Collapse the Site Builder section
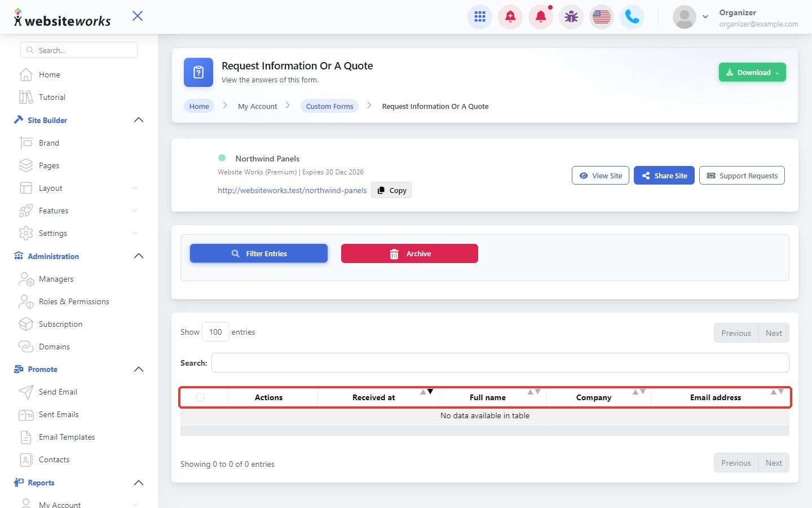Image resolution: width=812 pixels, height=508 pixels. [x=139, y=120]
